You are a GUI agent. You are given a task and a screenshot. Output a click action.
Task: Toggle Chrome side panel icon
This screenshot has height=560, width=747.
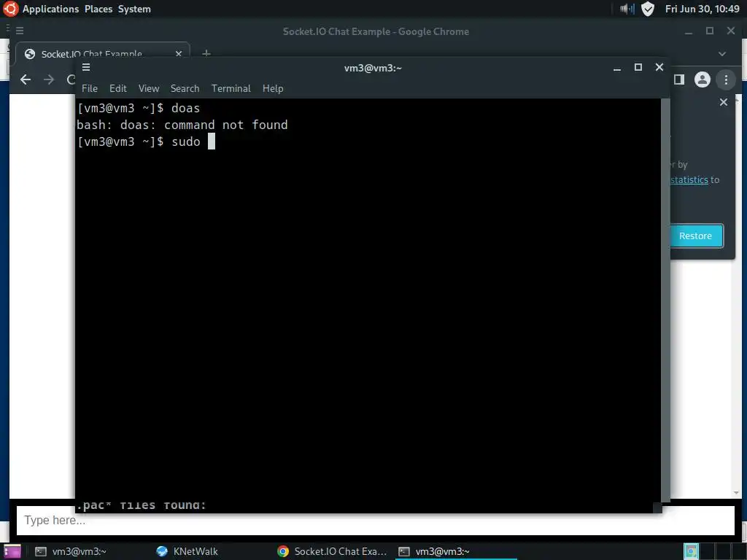[x=679, y=79]
